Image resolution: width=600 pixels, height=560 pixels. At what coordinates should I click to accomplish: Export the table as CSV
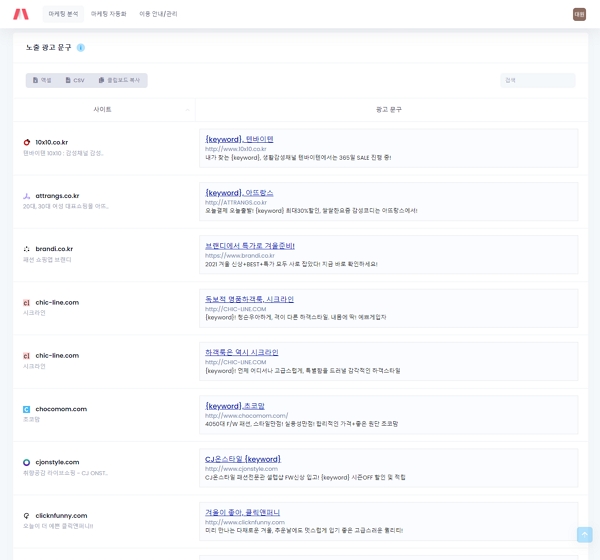(x=75, y=80)
